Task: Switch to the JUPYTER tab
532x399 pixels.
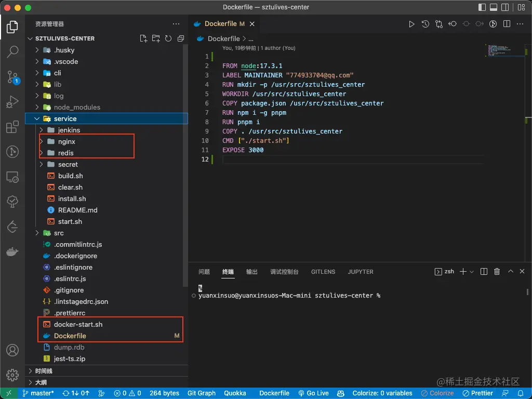Action: pos(361,272)
